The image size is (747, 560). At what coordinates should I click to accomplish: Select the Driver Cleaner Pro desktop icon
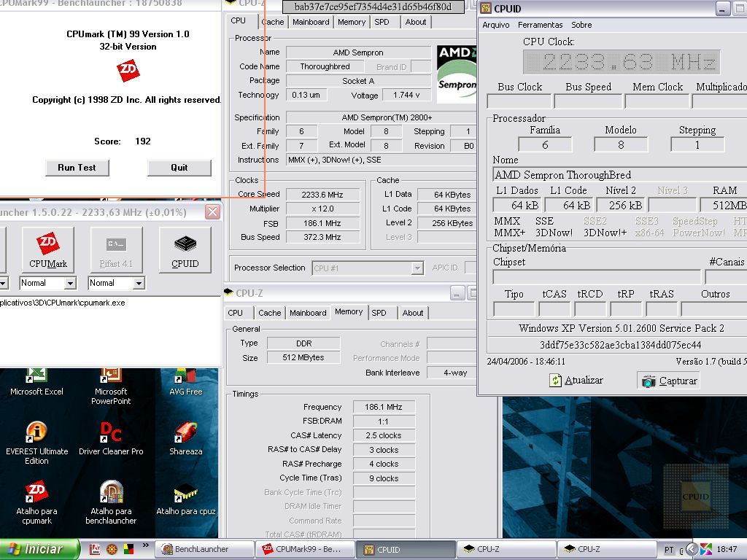click(x=111, y=438)
